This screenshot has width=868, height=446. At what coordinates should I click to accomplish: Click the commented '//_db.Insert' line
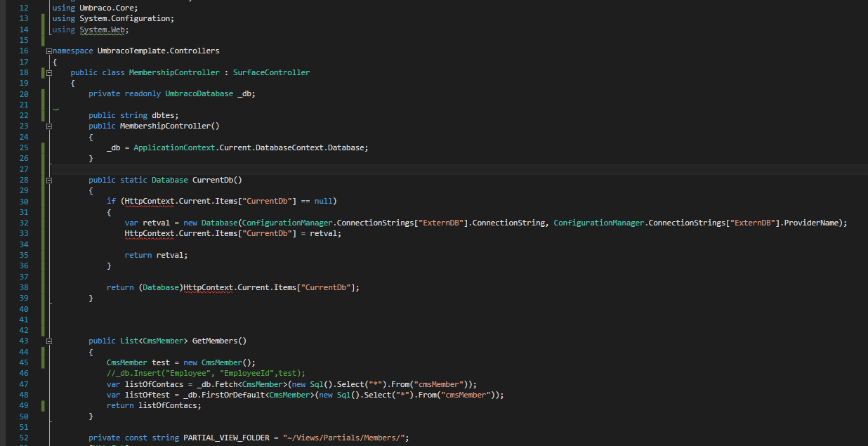[206, 373]
